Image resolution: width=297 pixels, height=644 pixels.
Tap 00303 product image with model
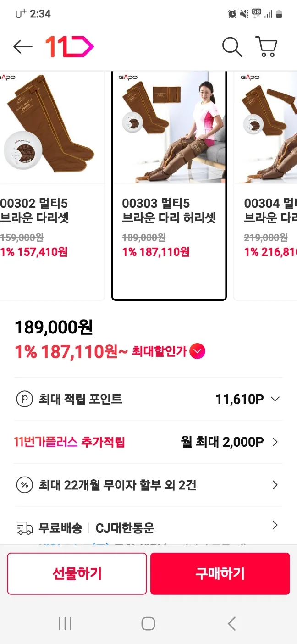pos(169,127)
